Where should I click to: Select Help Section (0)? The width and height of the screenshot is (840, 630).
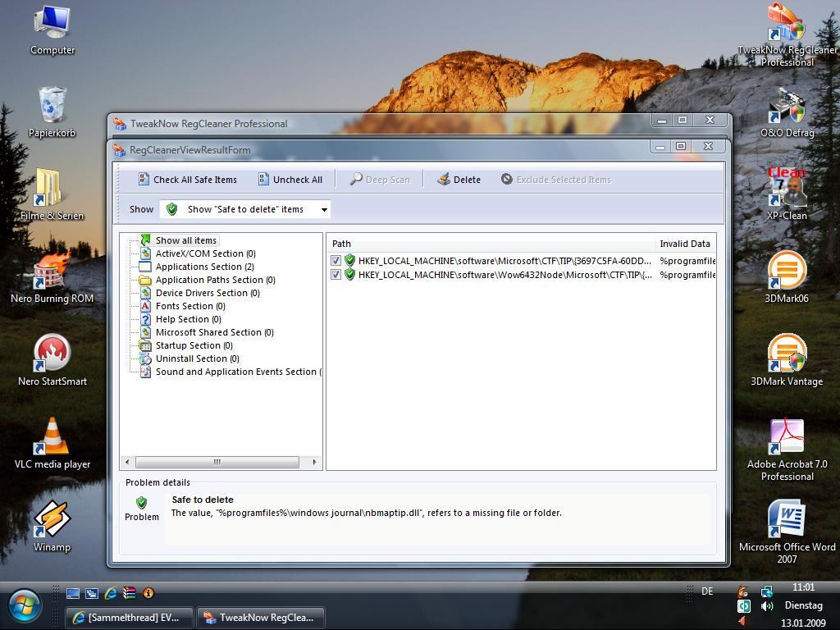click(x=188, y=319)
